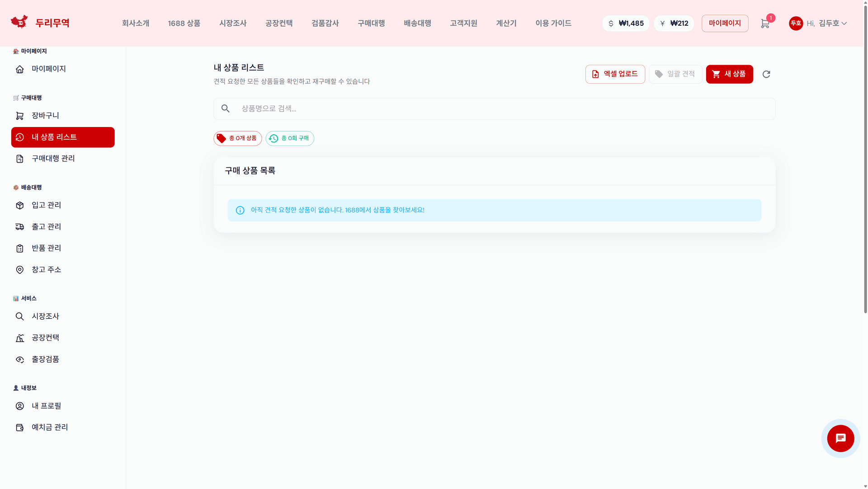Open the yen exchange rate dropdown
Image resolution: width=868 pixels, height=489 pixels.
pos(674,23)
